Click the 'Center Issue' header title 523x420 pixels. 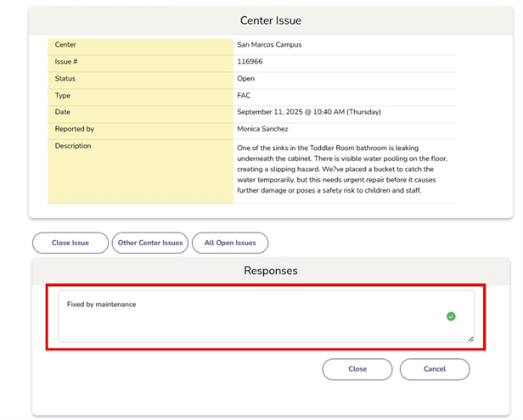tap(271, 20)
